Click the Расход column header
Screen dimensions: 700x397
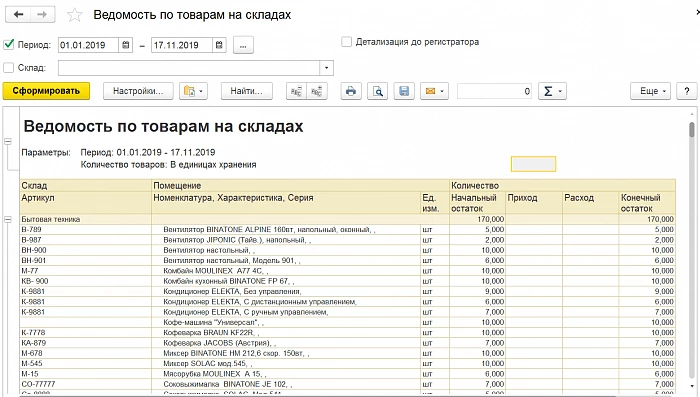[x=591, y=203]
